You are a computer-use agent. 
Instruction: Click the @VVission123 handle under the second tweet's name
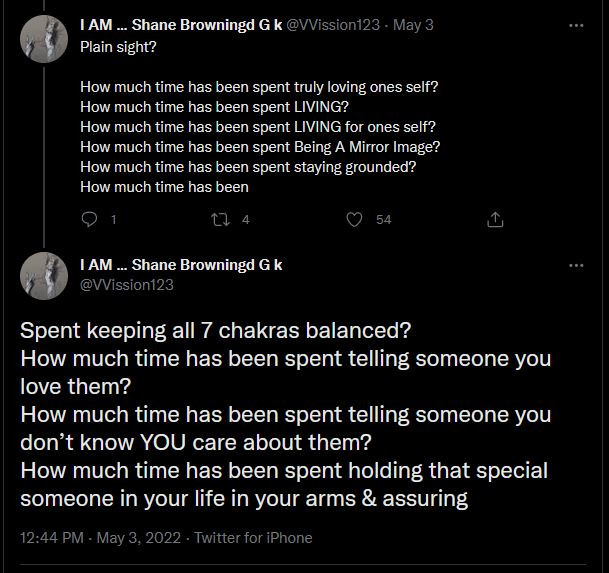(x=127, y=285)
